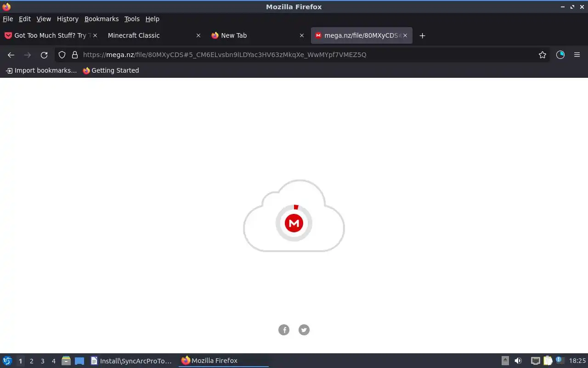Click Import bookmarks bookmark item

tap(41, 70)
